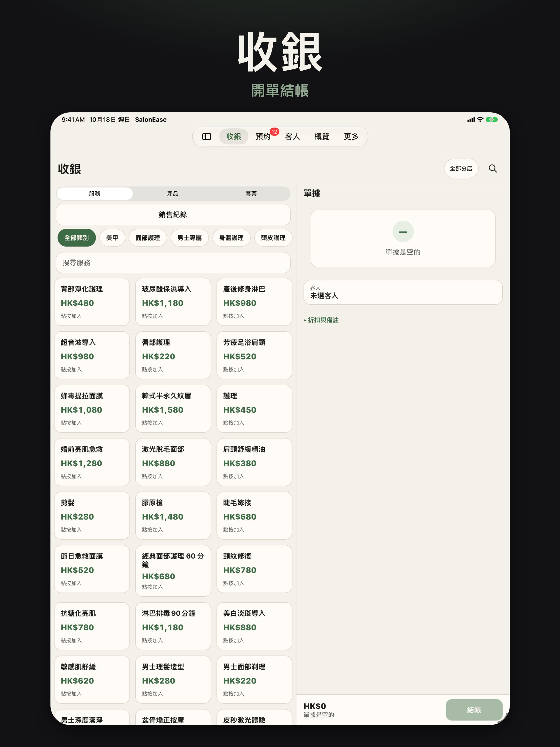
Task: Filter by 男士專屬 category
Action: point(190,238)
